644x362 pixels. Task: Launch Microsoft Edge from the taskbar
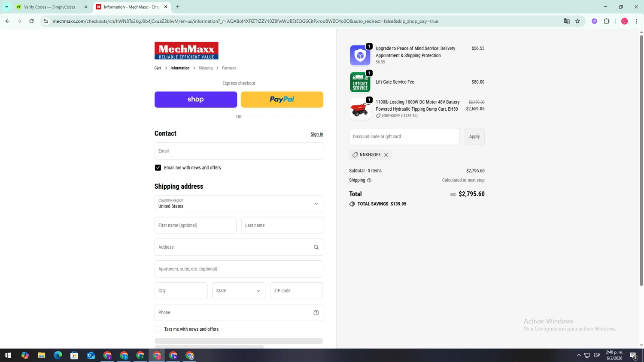click(58, 355)
